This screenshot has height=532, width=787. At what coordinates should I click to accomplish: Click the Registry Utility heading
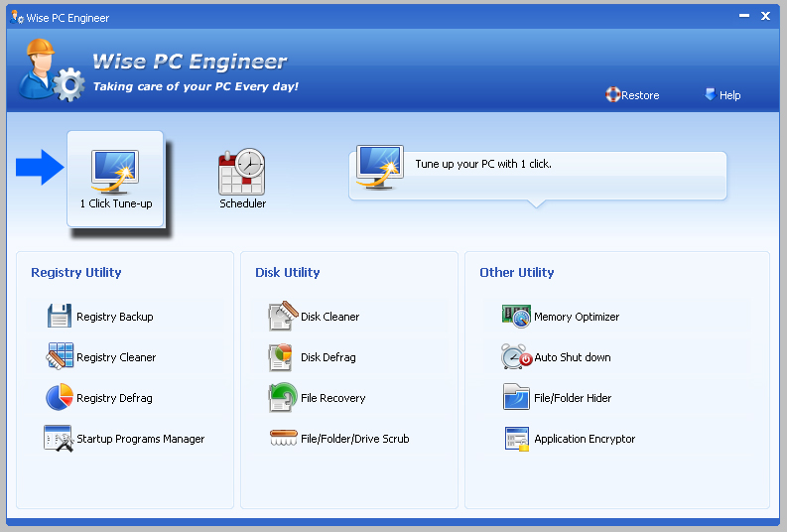pos(76,273)
